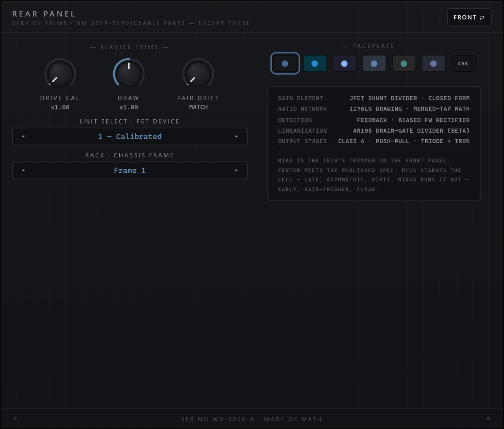Click the DRIVE CAL trim knob

point(60,74)
